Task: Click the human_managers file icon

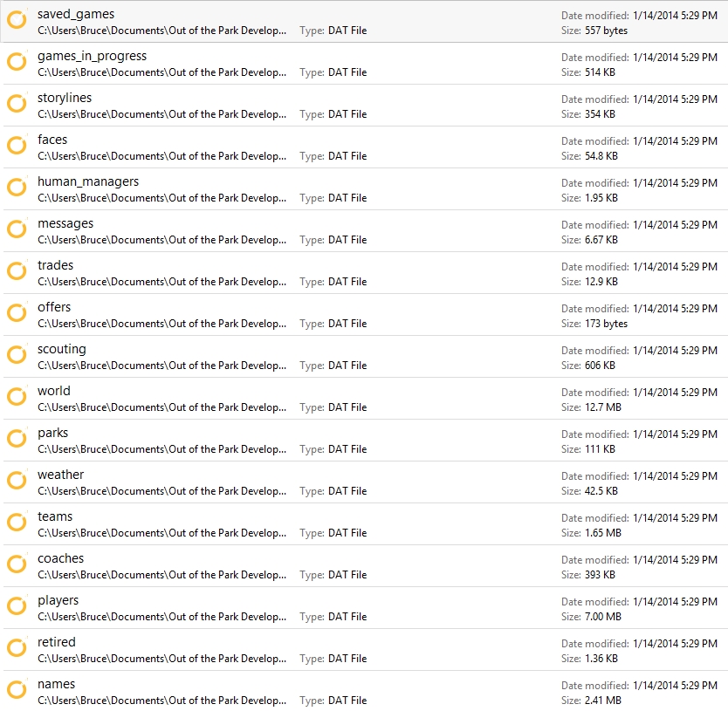Action: point(17,188)
